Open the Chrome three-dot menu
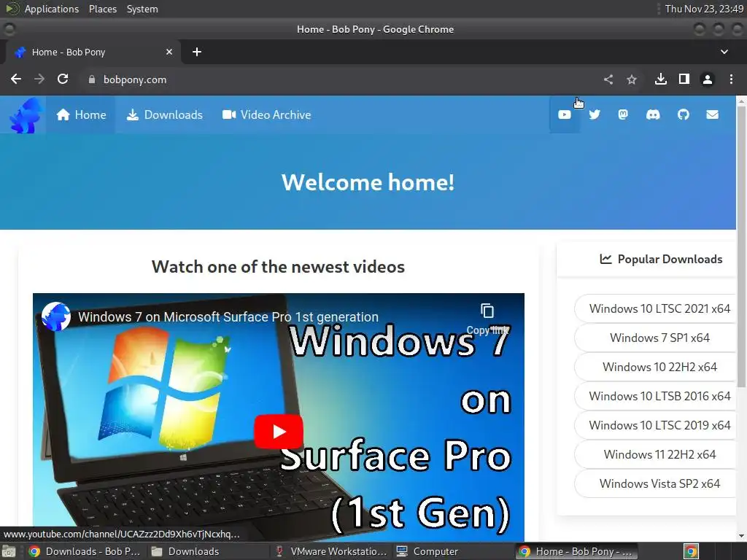Viewport: 747px width, 560px height. coord(731,79)
